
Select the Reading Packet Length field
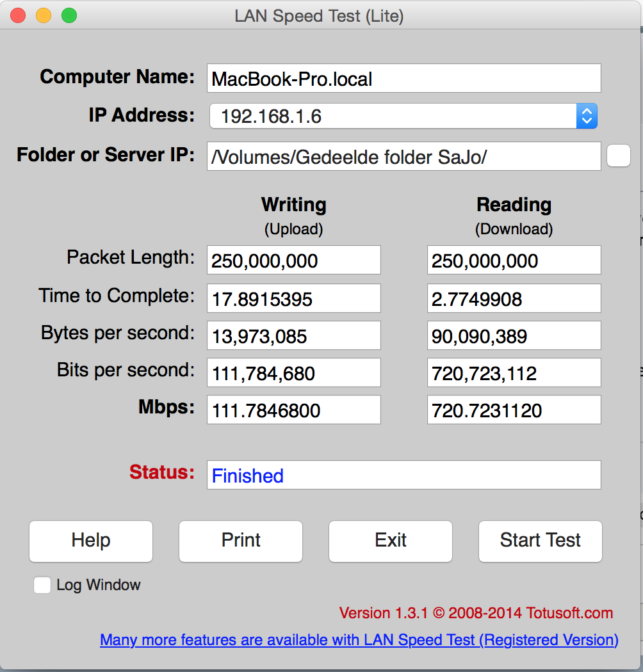(x=514, y=260)
